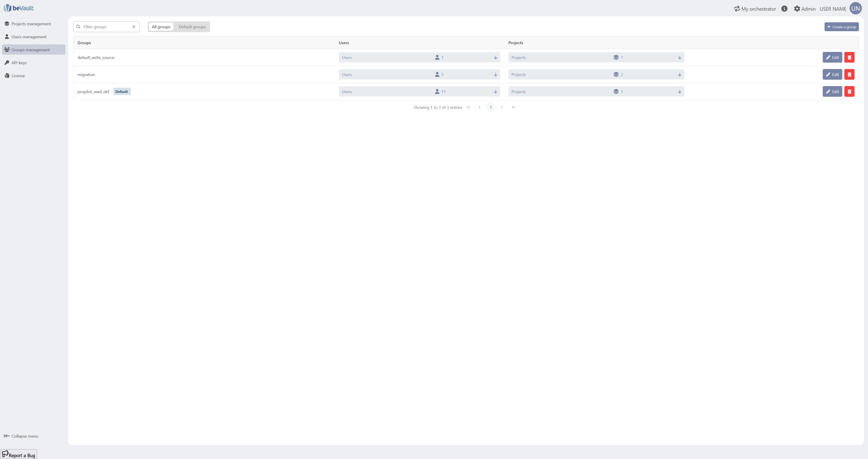Click the Create a group button
Screen dimensions: 868x459
click(x=841, y=27)
